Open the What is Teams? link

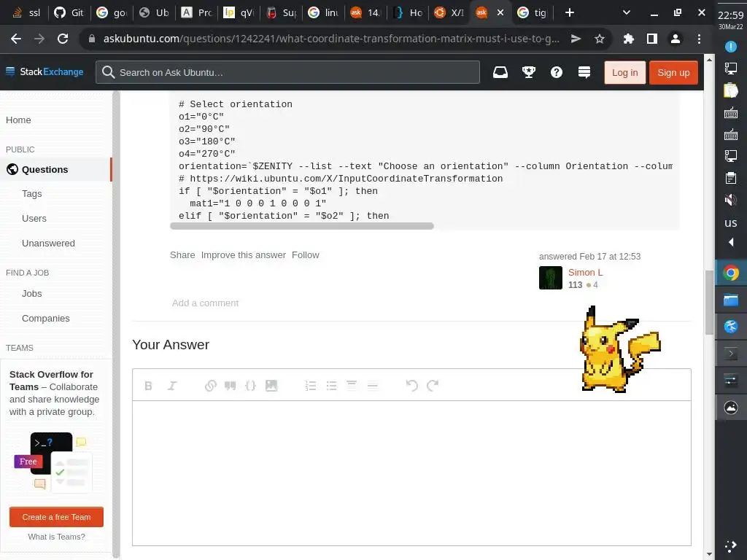[x=56, y=537]
